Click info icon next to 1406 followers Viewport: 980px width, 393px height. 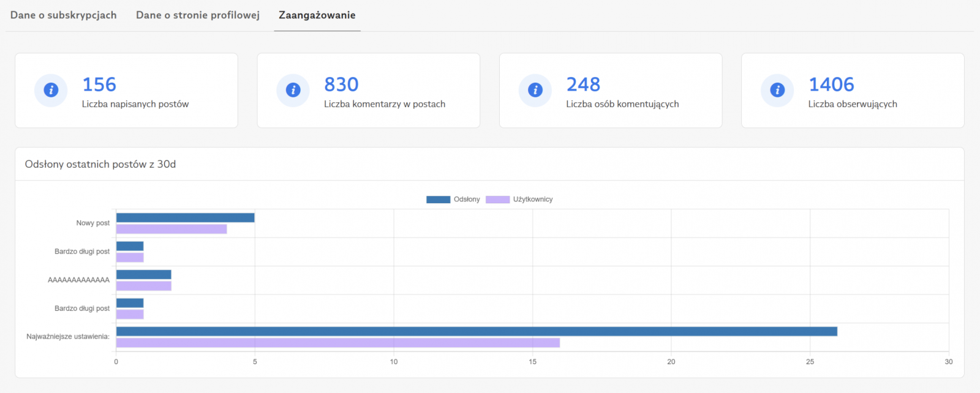coord(777,90)
